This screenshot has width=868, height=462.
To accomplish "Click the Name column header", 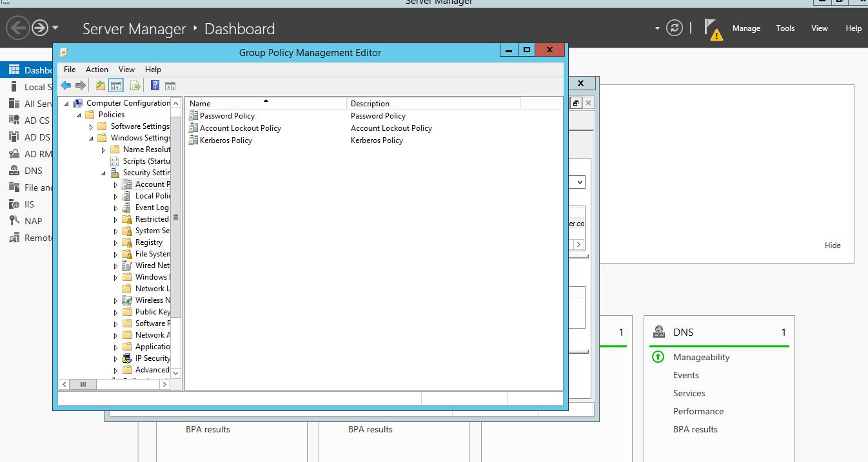I will (x=266, y=103).
